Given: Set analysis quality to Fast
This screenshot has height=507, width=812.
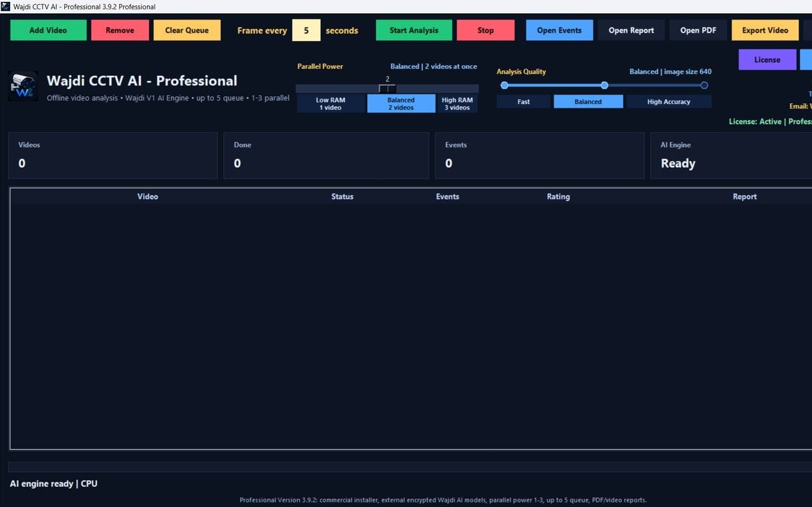Looking at the screenshot, I should pos(524,101).
